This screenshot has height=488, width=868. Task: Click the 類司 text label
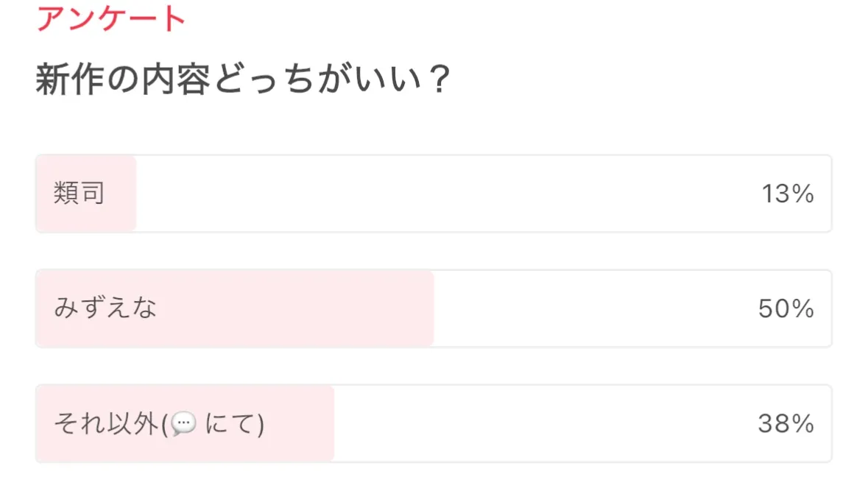[79, 194]
